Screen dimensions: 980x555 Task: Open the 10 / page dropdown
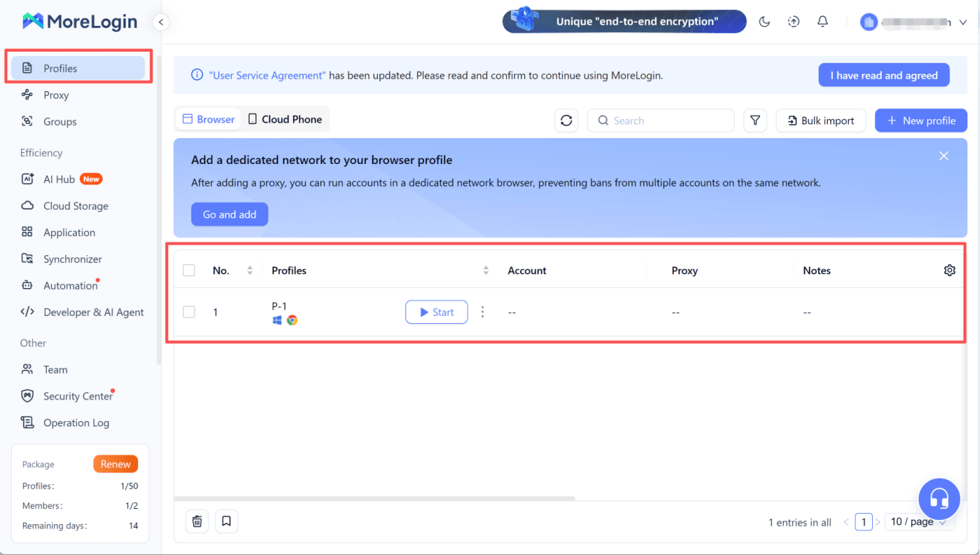[x=918, y=522]
